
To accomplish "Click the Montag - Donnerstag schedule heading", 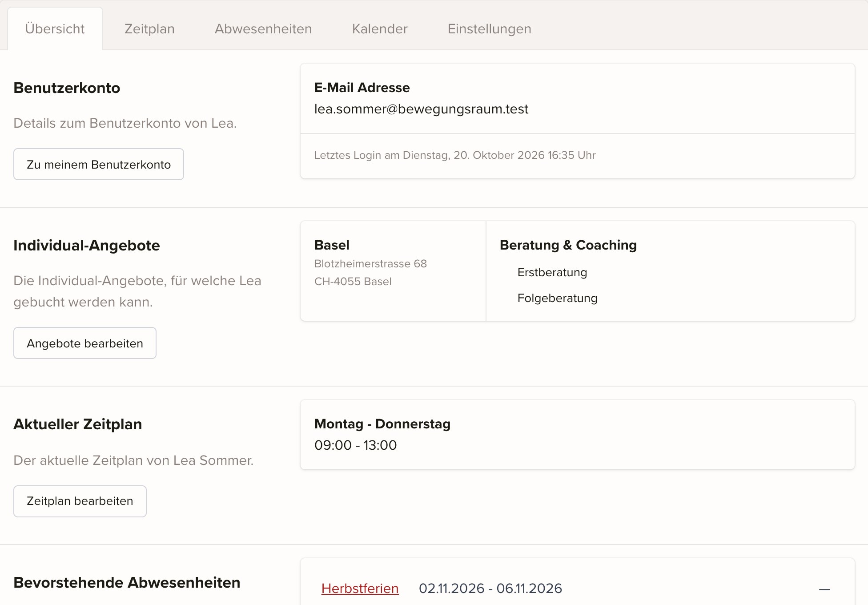I will point(382,424).
